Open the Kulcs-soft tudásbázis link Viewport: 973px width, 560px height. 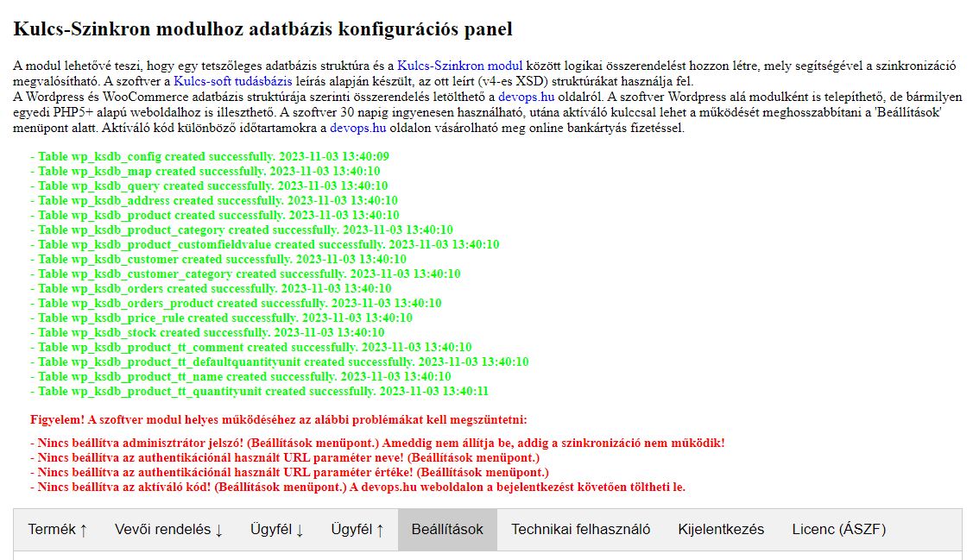(x=233, y=81)
